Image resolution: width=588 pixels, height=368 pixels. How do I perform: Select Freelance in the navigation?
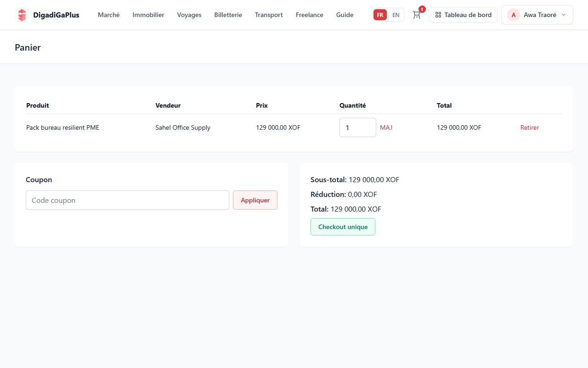pos(310,15)
